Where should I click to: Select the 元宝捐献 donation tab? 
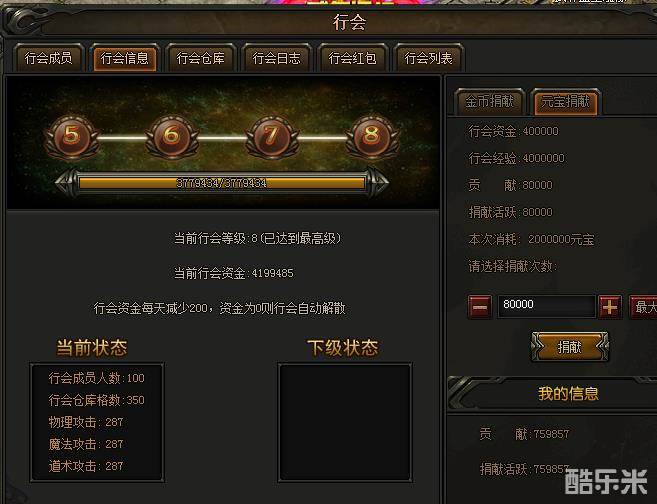(x=565, y=101)
